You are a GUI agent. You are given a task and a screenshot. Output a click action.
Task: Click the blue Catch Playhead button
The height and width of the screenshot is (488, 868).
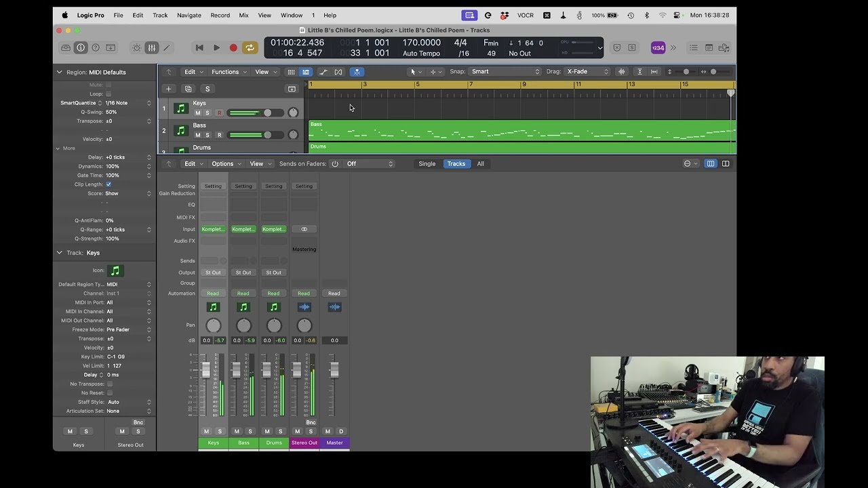tap(357, 72)
